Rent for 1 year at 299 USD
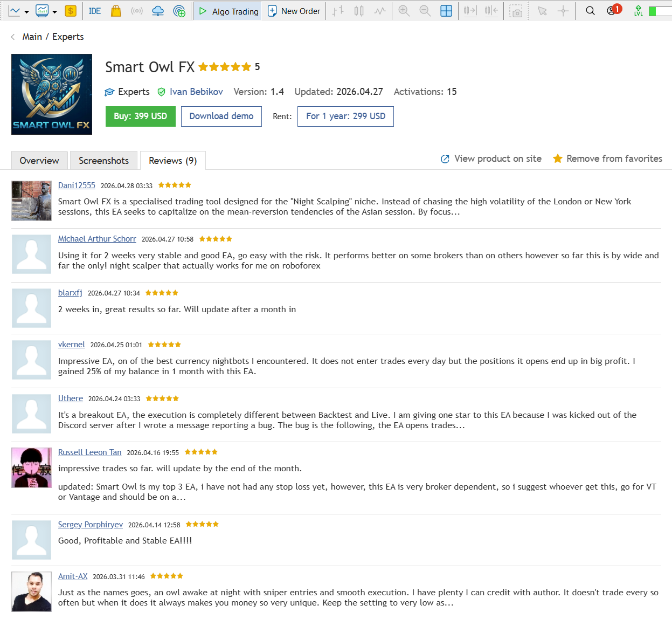The width and height of the screenshot is (672, 619). tap(345, 116)
